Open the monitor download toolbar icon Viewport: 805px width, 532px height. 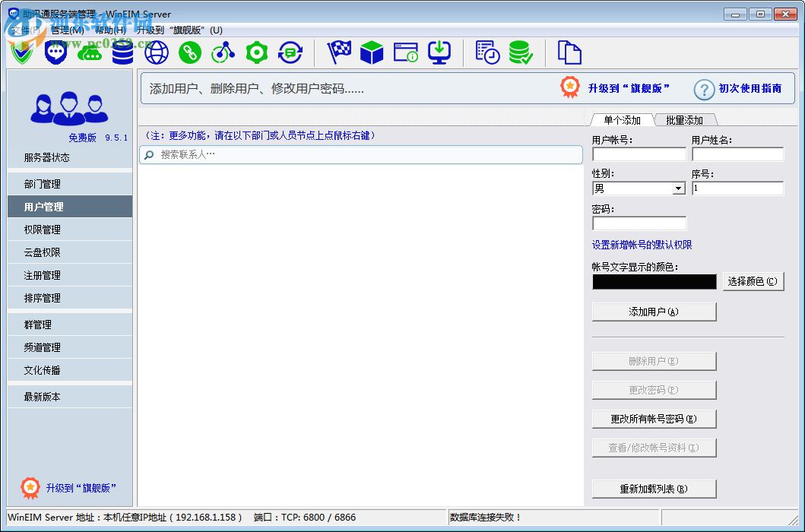439,52
